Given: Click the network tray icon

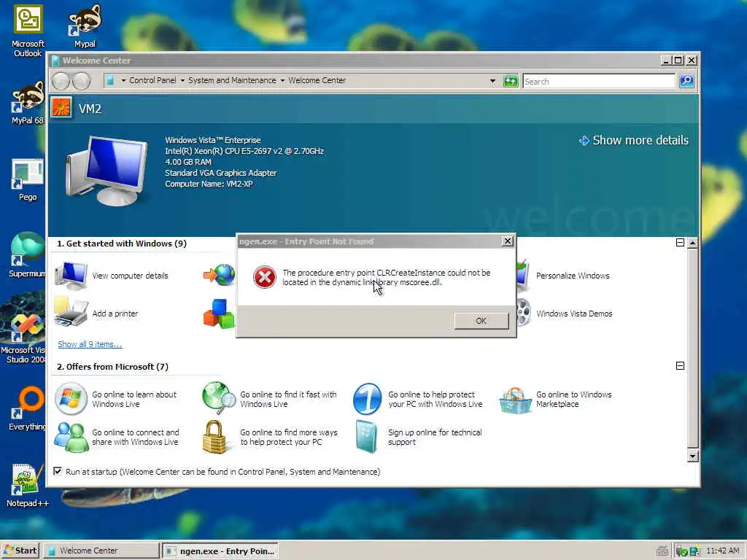Looking at the screenshot, I should tap(694, 551).
